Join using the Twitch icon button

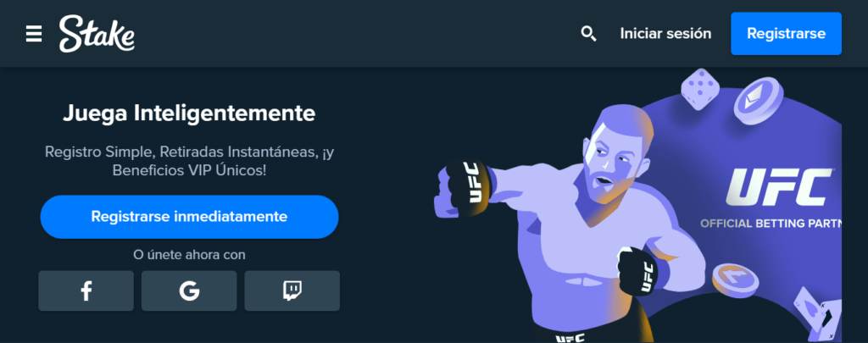(292, 290)
